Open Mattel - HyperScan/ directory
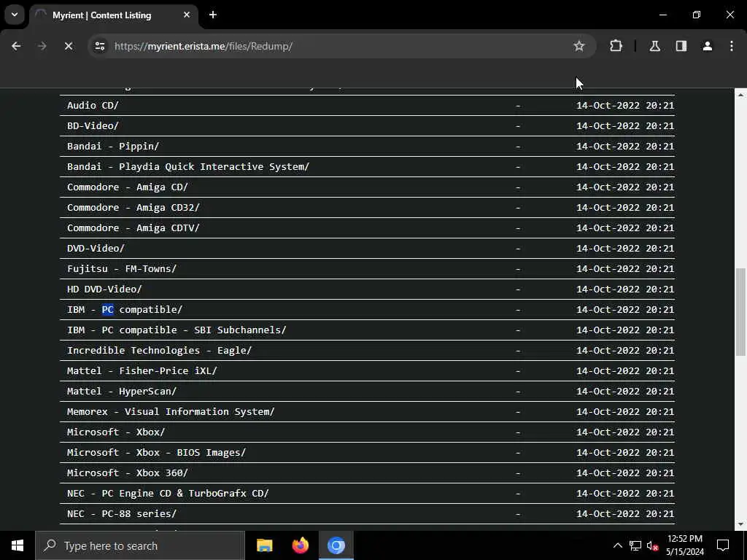 point(122,392)
